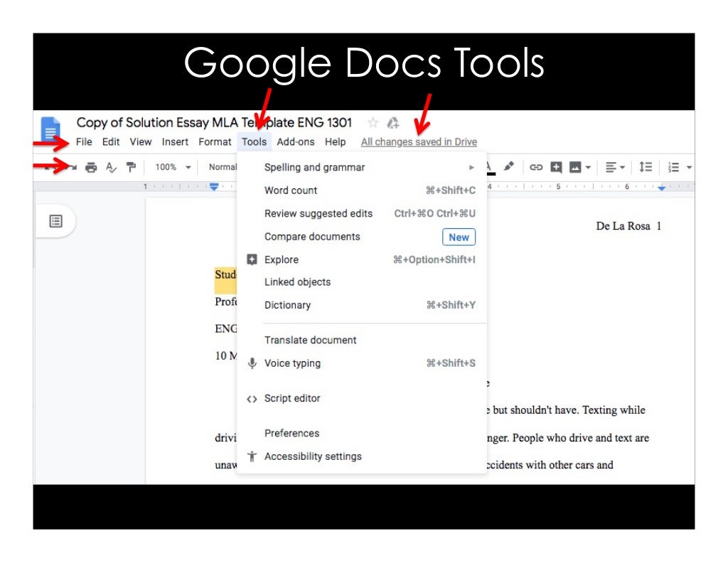Click the add-to-Drive icon beside the star

tap(392, 123)
